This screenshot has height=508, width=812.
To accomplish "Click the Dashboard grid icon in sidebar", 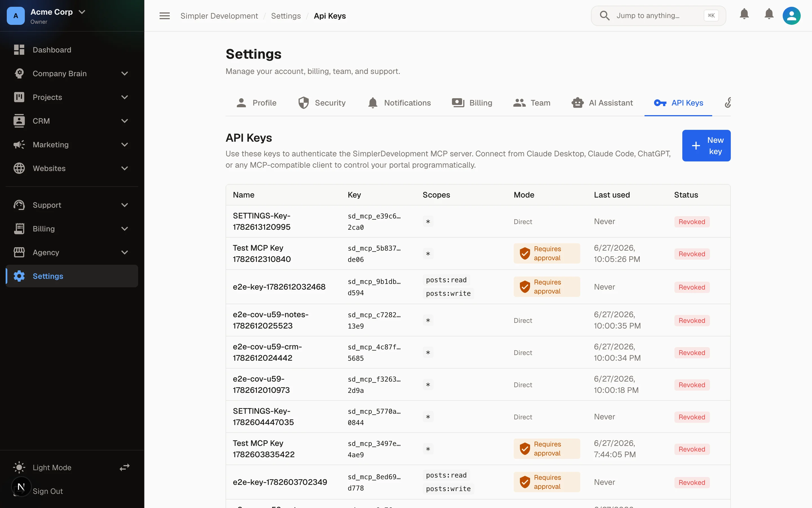I will [19, 50].
